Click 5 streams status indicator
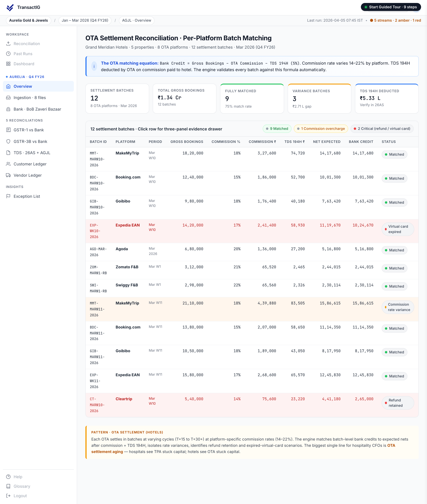This screenshot has width=427, height=504. 395,20
